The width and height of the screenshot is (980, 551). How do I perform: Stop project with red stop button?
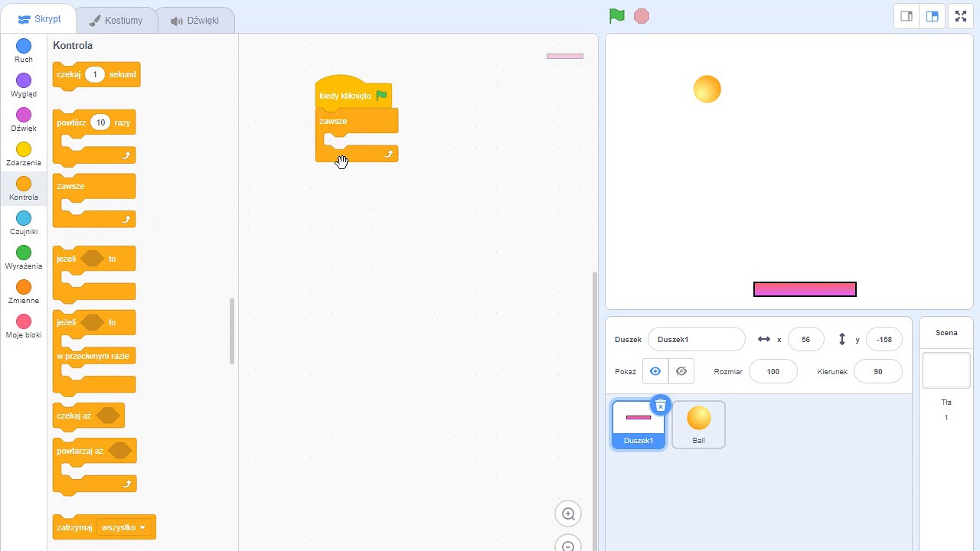[642, 16]
